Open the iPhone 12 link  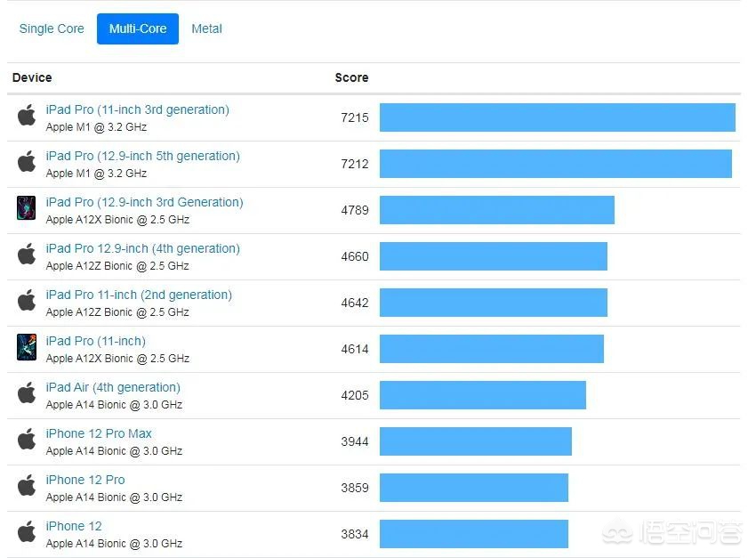74,526
